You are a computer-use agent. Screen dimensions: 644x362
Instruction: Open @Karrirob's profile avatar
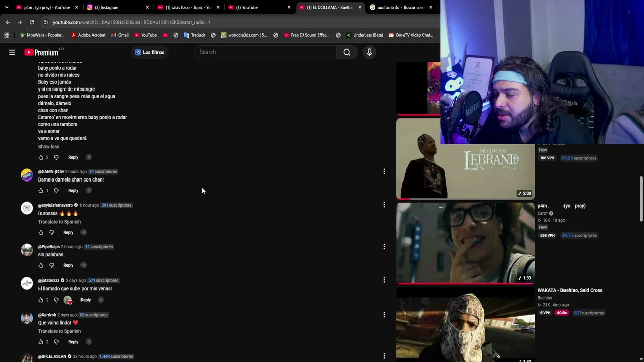[27, 318]
